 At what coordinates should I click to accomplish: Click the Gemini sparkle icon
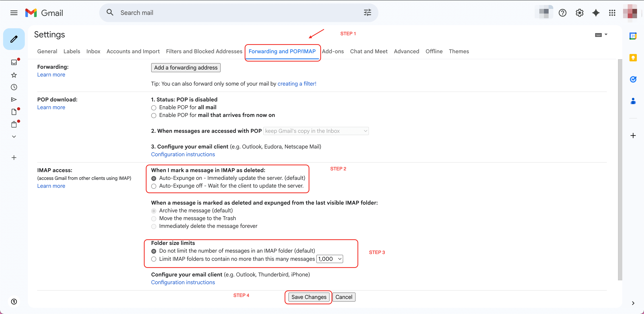click(596, 13)
